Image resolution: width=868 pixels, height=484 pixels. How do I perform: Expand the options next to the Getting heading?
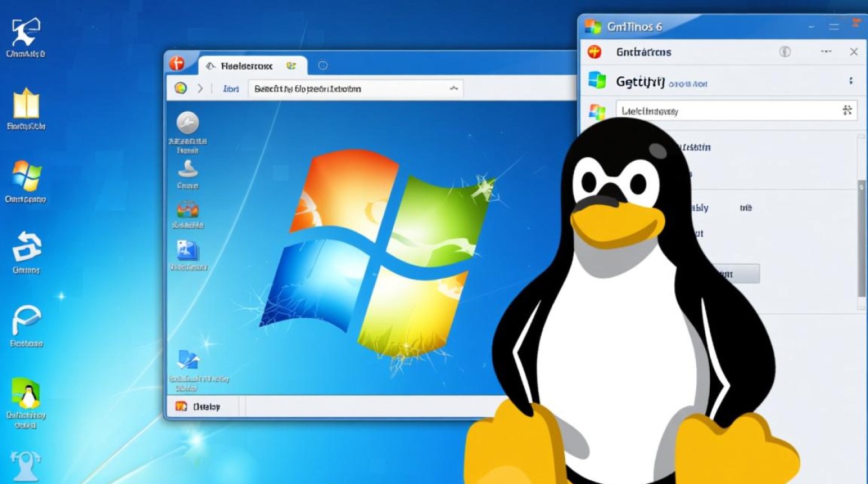[x=851, y=83]
